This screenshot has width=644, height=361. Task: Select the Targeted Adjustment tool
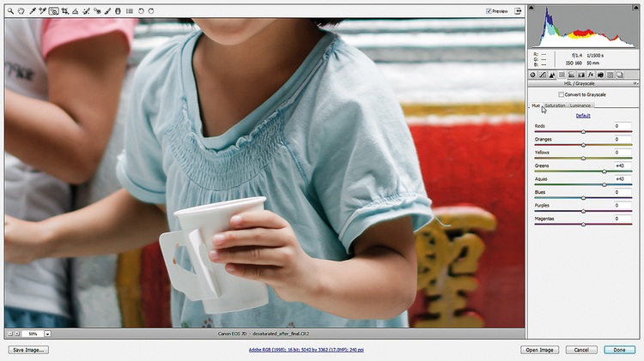(x=53, y=11)
